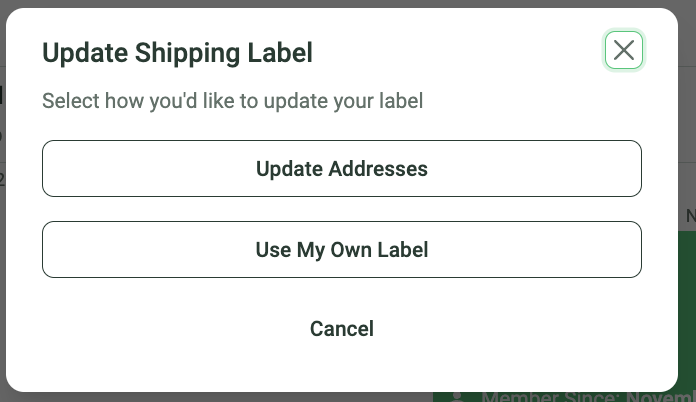Cancel updating the shipping label
The width and height of the screenshot is (696, 402).
point(342,329)
